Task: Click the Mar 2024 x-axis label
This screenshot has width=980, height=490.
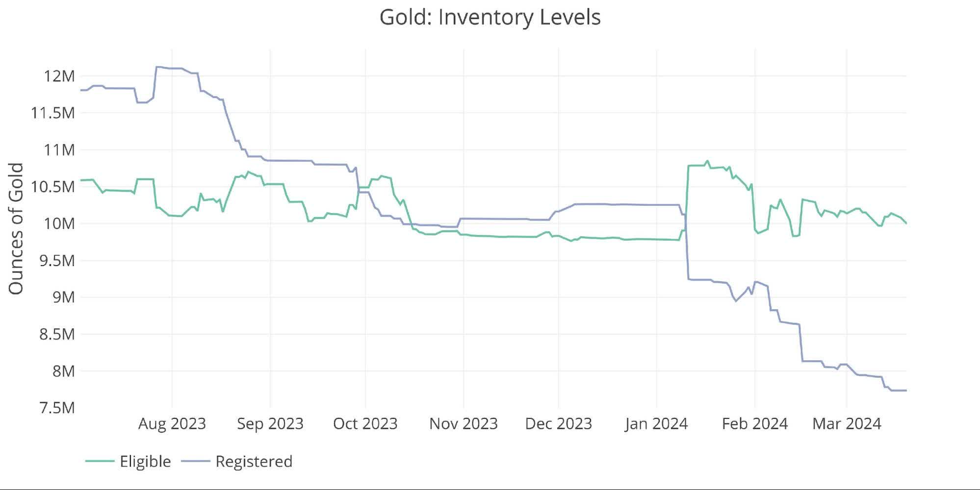Action: point(847,423)
